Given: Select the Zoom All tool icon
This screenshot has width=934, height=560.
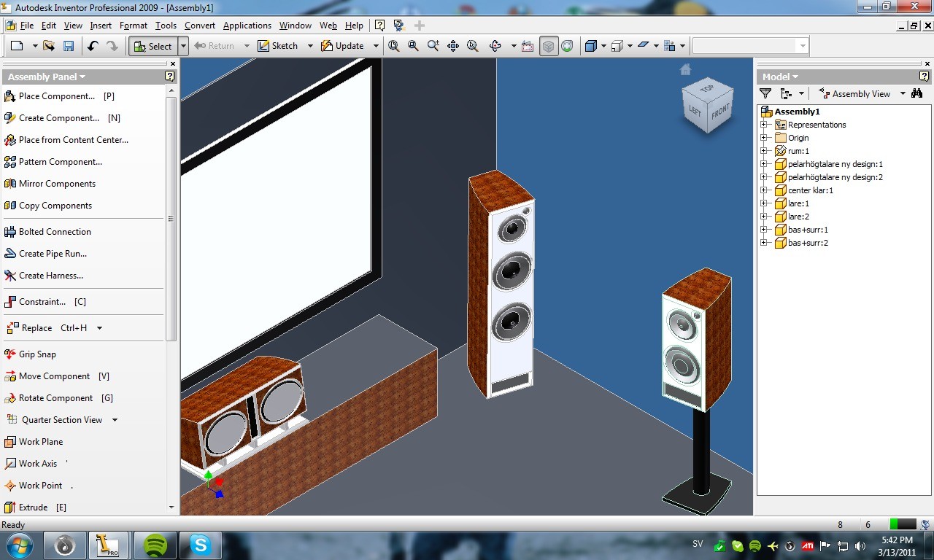Looking at the screenshot, I should (394, 46).
